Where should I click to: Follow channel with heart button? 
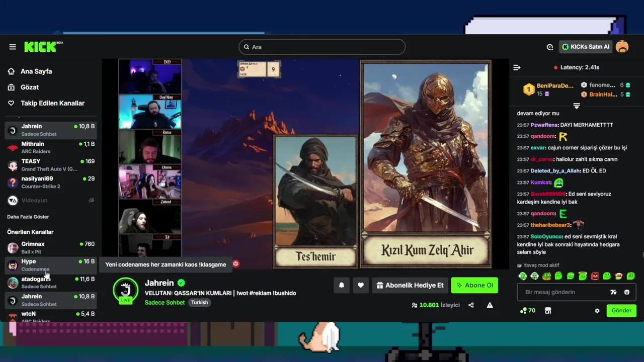(361, 285)
